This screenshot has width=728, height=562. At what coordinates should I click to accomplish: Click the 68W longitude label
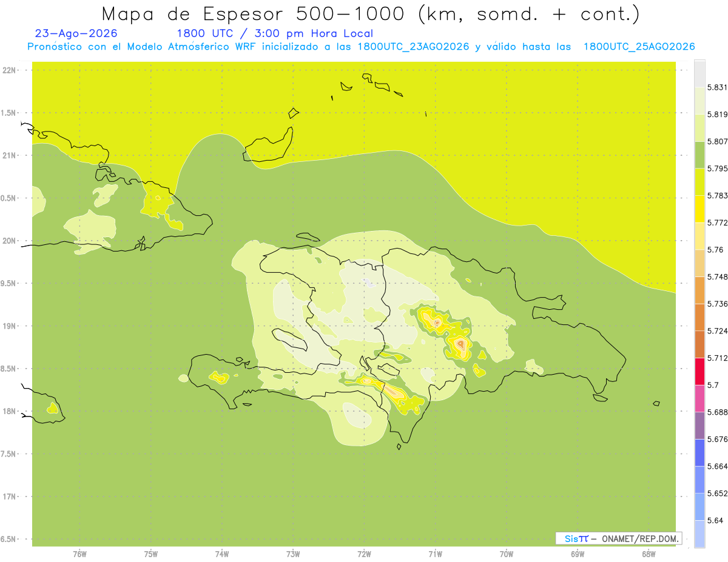coord(649,554)
